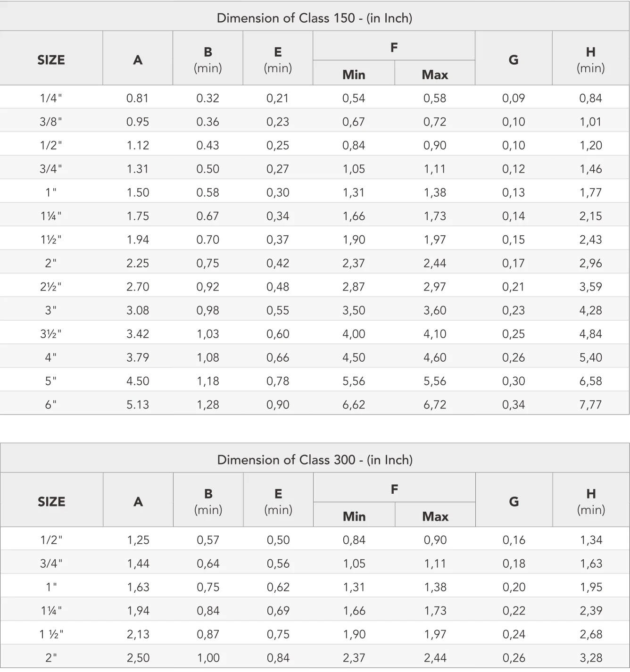Click the E (min) header in Class 300 table
The image size is (630, 672).
(x=278, y=501)
